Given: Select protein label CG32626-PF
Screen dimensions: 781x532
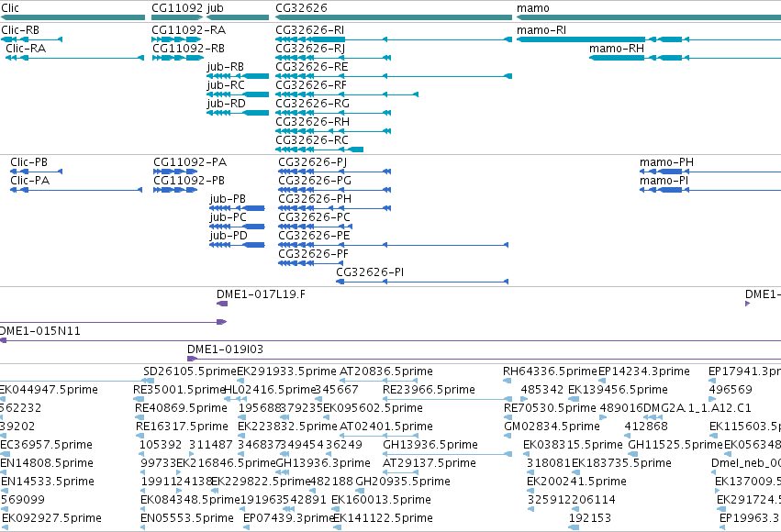Looking at the screenshot, I should point(313,254).
